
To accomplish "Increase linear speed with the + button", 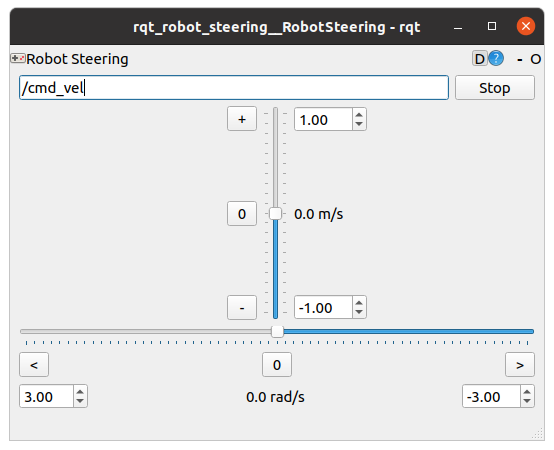I will pyautogui.click(x=242, y=119).
